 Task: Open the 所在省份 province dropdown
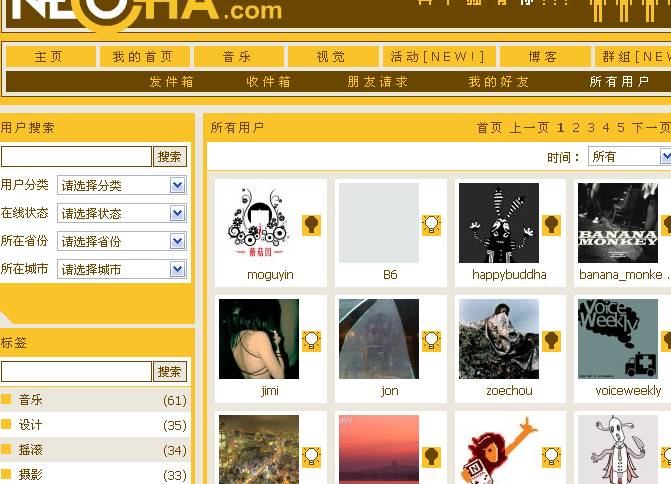click(x=122, y=241)
